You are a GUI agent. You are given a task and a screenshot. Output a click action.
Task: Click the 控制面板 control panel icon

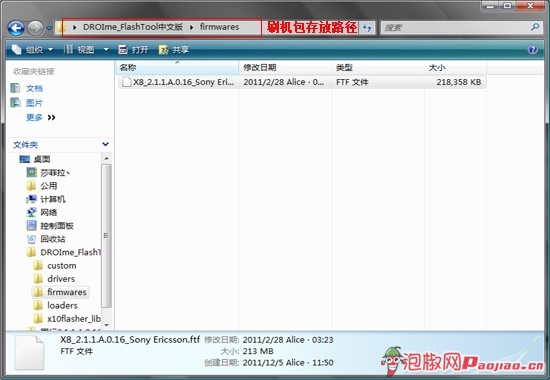[x=32, y=226]
